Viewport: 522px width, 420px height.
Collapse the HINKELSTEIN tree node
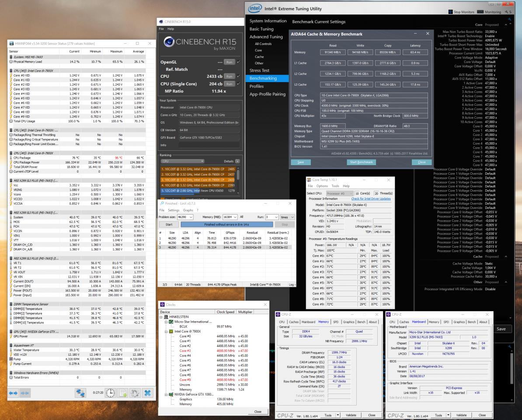tap(161, 317)
